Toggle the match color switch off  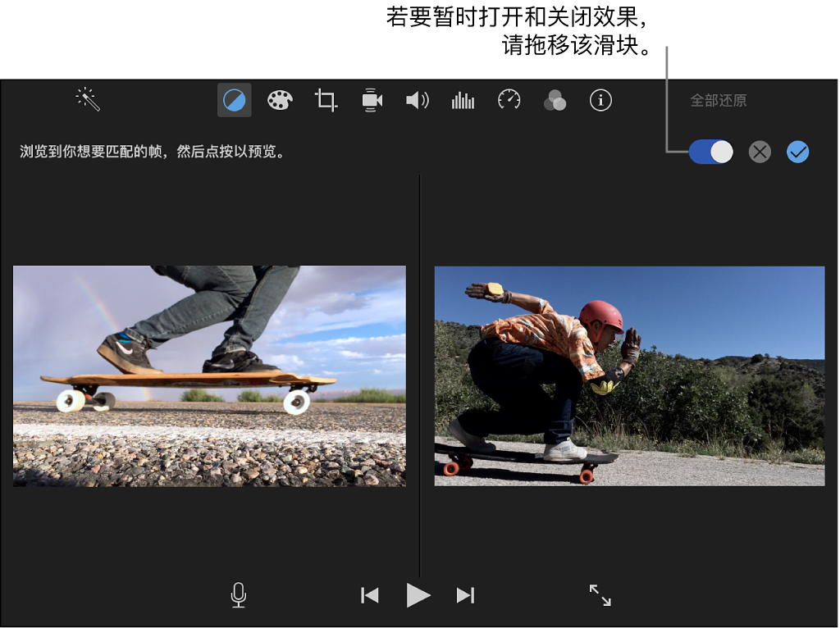pyautogui.click(x=710, y=152)
